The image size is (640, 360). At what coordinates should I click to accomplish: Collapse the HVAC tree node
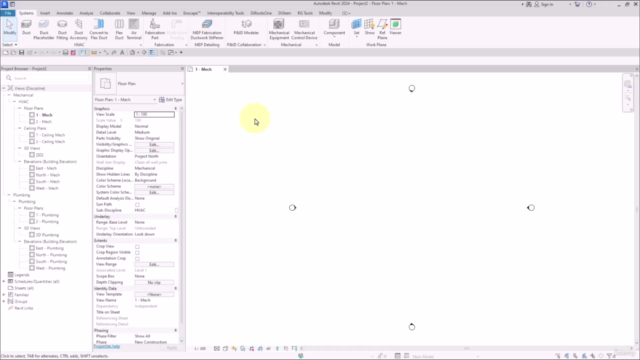(14, 102)
